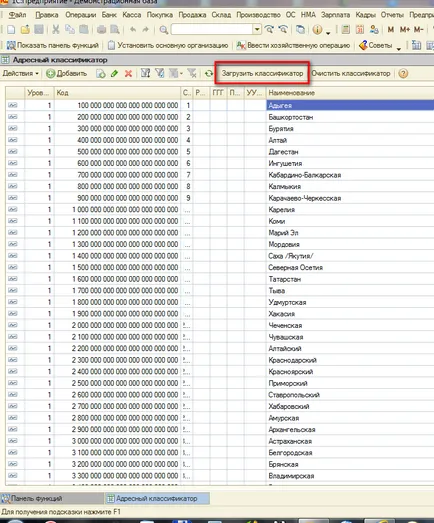434x523 pixels.
Task: Select the Татарстан row in the list
Action: (x=220, y=279)
